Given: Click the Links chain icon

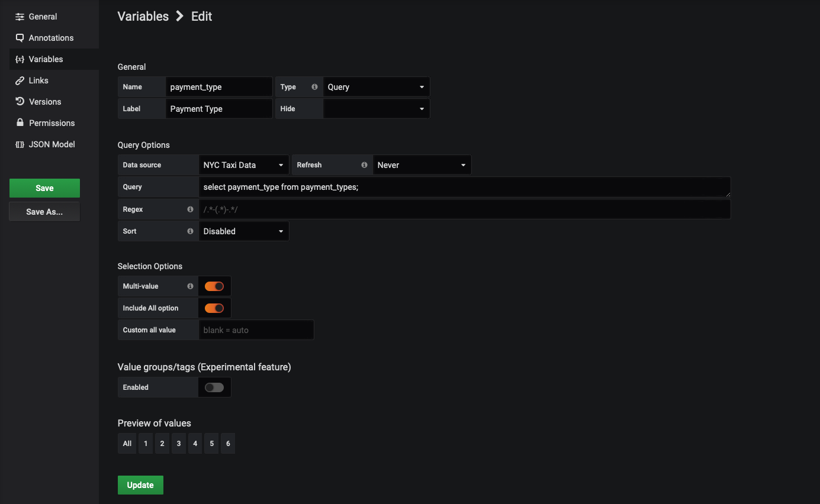Looking at the screenshot, I should [x=19, y=80].
